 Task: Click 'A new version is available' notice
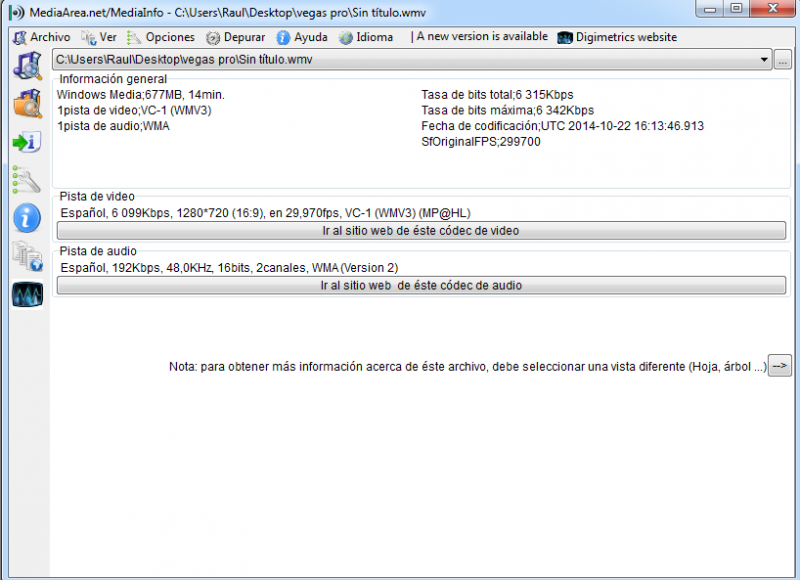click(482, 37)
